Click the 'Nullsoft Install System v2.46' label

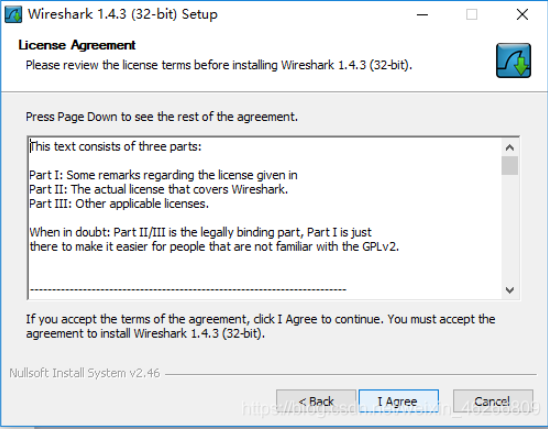[85, 373]
